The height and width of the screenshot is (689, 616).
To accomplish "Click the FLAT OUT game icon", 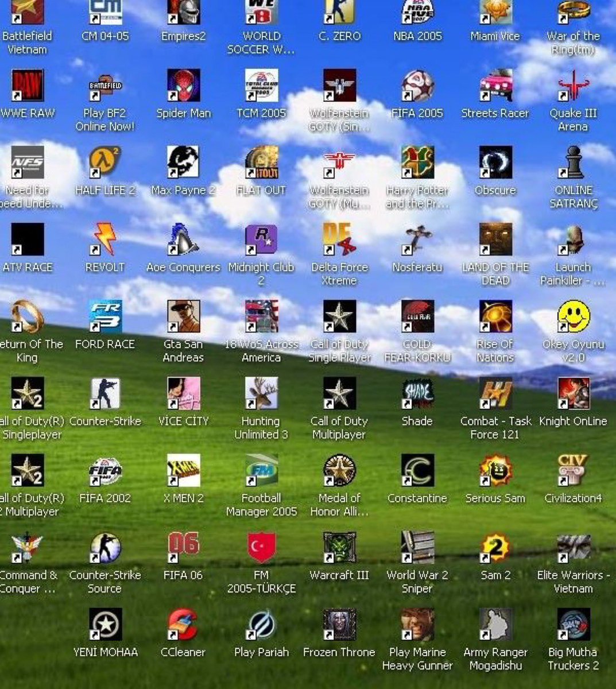I will (x=261, y=162).
